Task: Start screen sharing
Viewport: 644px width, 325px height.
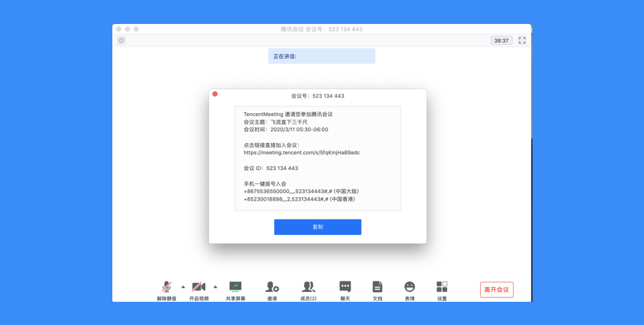Action: tap(235, 291)
